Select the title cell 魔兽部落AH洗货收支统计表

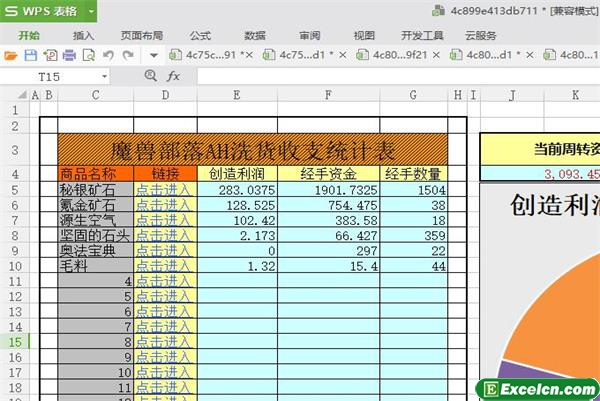[253, 150]
